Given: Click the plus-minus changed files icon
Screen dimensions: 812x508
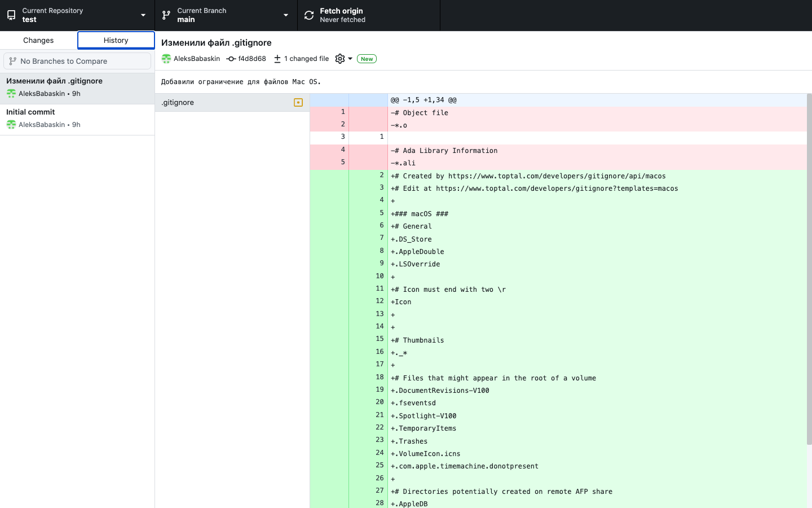Looking at the screenshot, I should tap(277, 59).
